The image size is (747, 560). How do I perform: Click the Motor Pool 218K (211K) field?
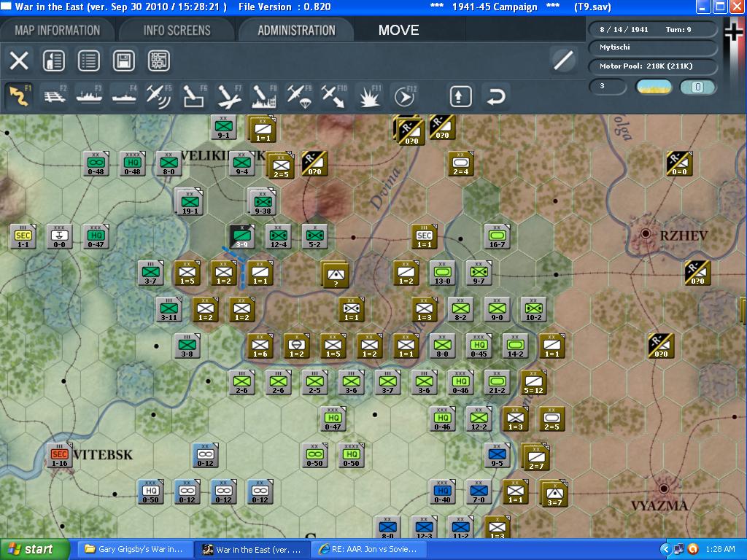tap(653, 66)
